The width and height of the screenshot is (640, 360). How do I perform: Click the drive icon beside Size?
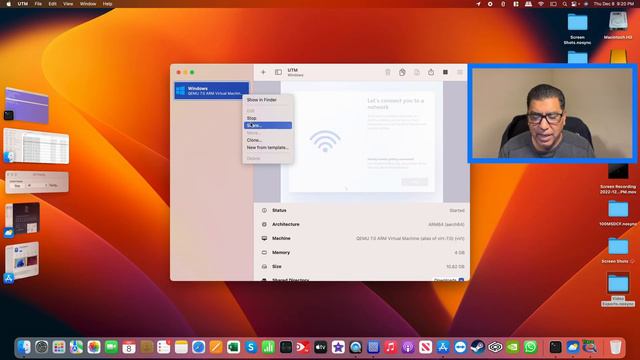(x=264, y=267)
